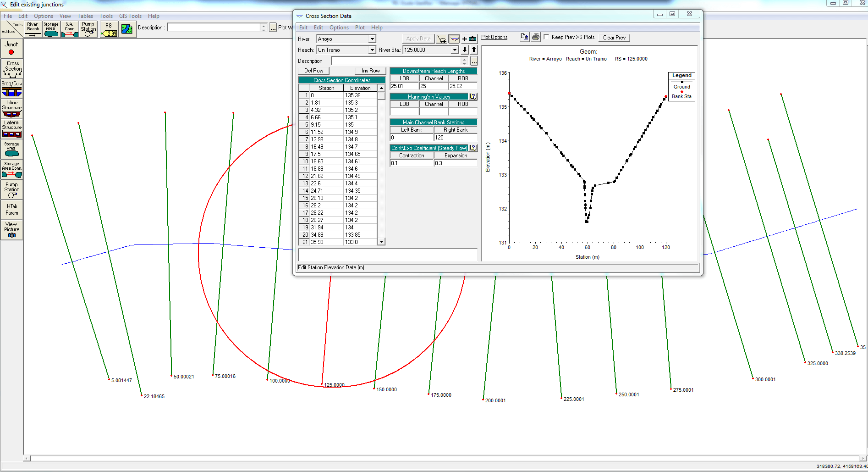Click Downstream Reach Lengths LOB field 25.01
Screen dimensions: 868x472
click(404, 86)
